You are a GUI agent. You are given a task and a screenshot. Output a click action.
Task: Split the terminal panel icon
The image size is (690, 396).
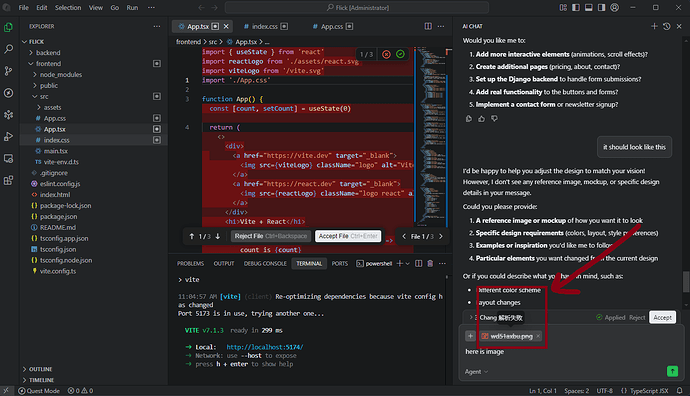[x=418, y=264]
